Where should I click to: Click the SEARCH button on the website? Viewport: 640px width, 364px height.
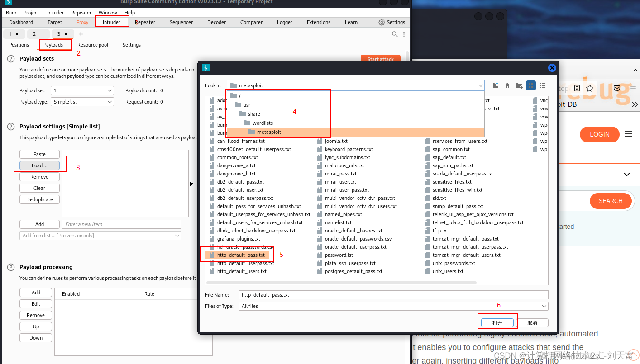pyautogui.click(x=611, y=201)
